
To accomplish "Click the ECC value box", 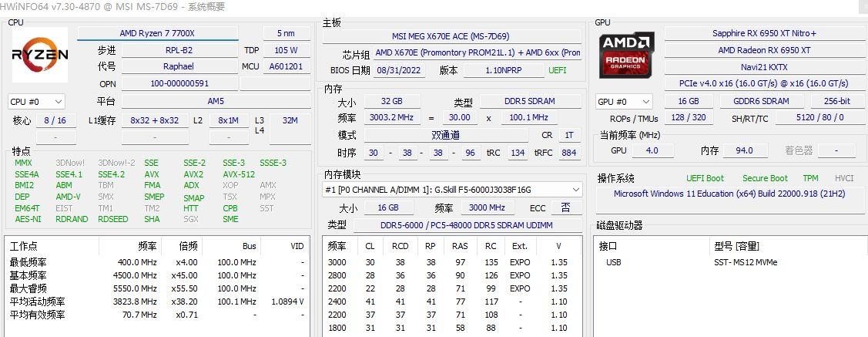I will pos(566,207).
